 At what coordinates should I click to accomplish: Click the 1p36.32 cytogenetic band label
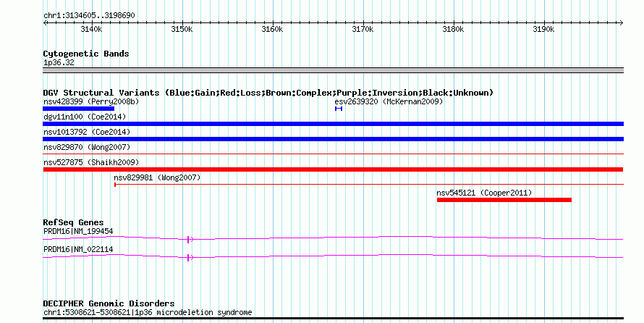[x=59, y=63]
